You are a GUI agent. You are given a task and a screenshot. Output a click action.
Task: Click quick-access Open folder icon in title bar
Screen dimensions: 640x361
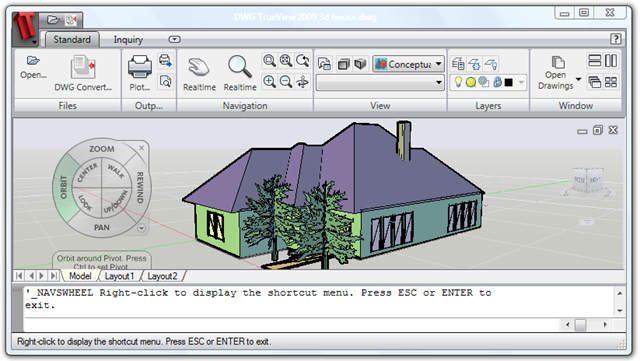[x=53, y=20]
